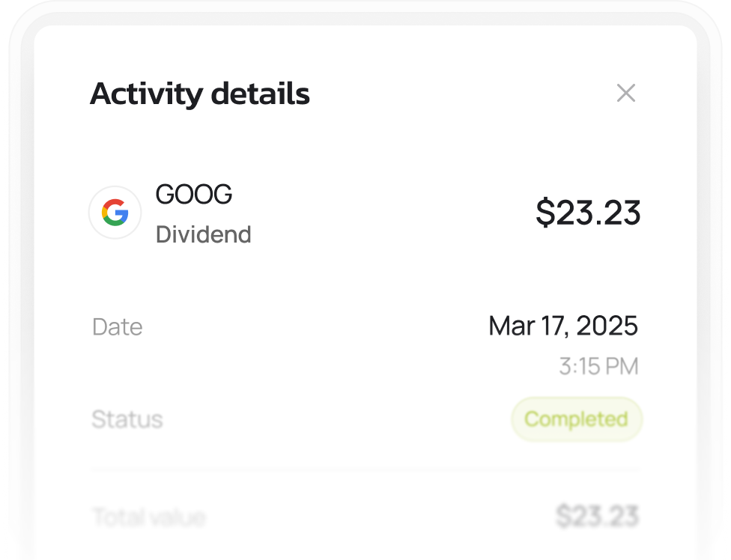Click the Activity details heading
The width and height of the screenshot is (731, 560).
click(199, 94)
